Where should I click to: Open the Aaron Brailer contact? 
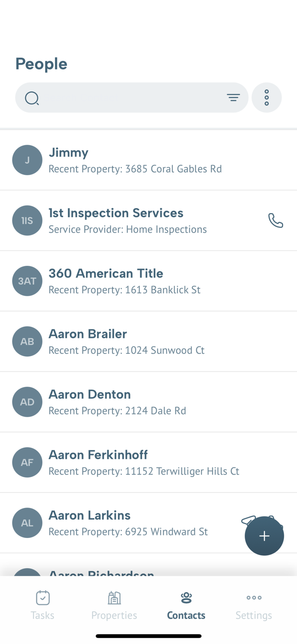coord(129,341)
